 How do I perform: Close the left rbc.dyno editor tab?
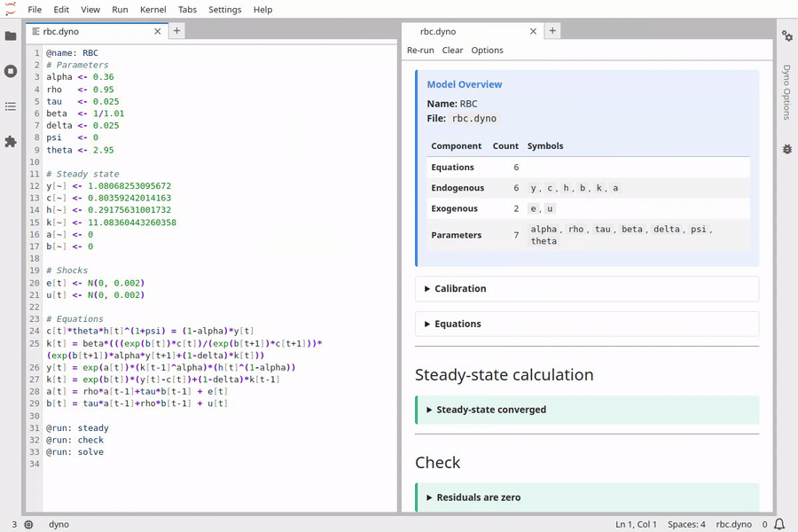(x=158, y=32)
